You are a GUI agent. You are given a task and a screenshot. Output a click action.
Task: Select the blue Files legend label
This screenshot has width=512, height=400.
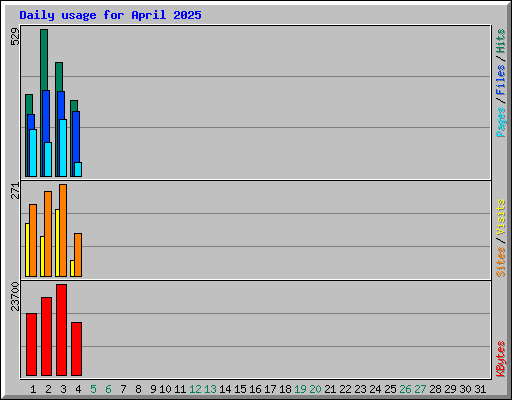click(x=500, y=80)
